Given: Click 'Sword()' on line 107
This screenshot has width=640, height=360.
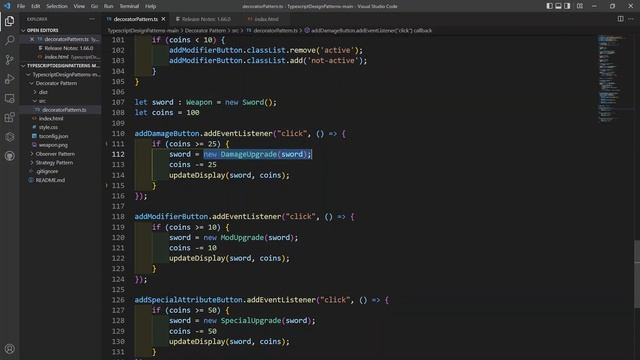Looking at the screenshot, I should click(x=257, y=102).
